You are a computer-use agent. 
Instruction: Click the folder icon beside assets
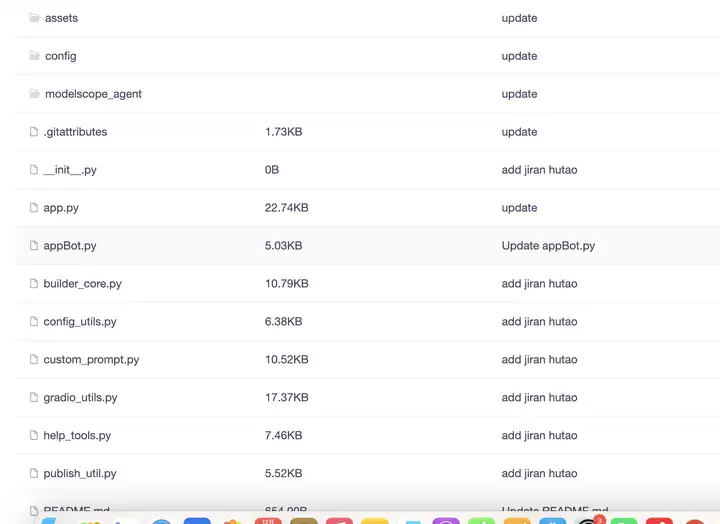[34, 18]
